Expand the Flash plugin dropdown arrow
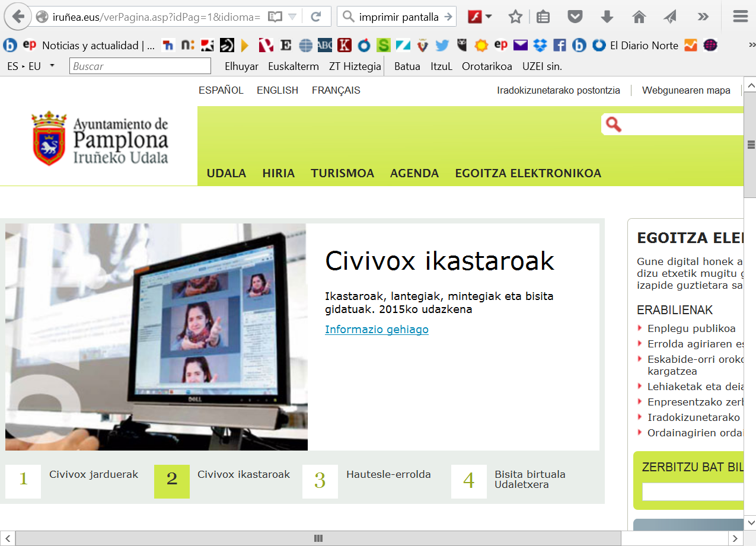Image resolution: width=756 pixels, height=546 pixels. [489, 17]
